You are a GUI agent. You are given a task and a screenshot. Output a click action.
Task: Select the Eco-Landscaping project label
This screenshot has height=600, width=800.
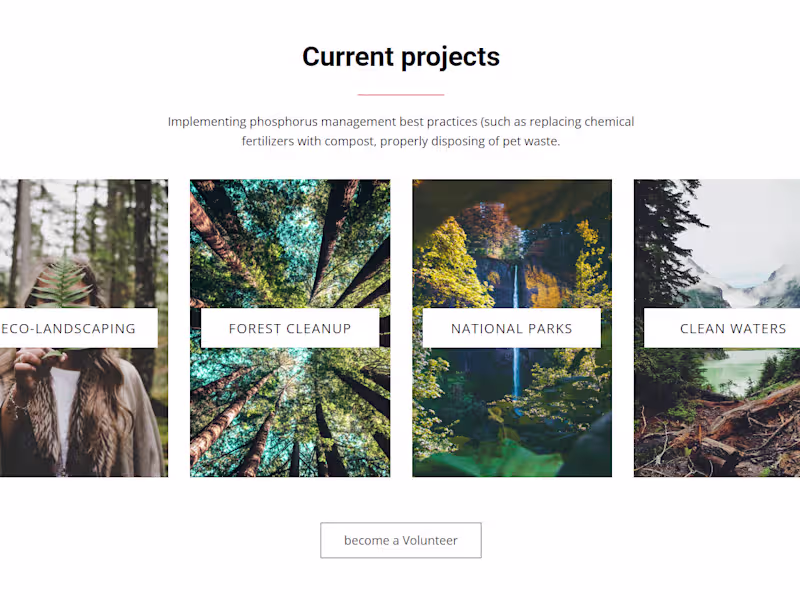[70, 328]
